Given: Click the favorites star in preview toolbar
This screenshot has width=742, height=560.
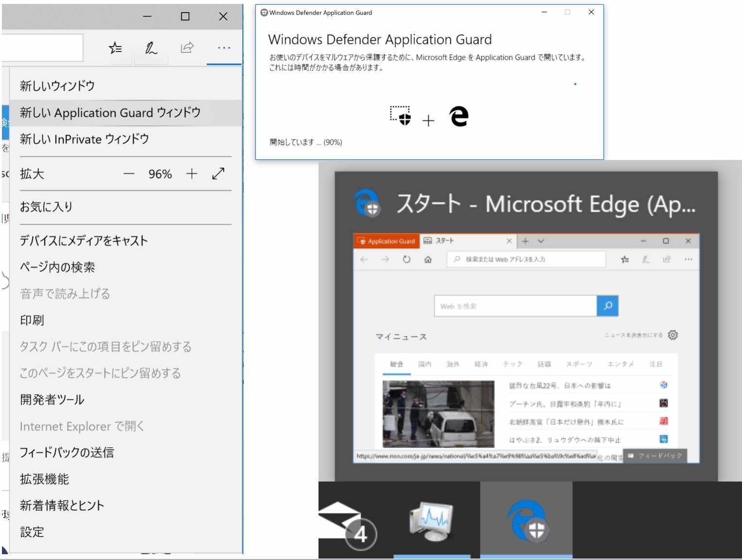Looking at the screenshot, I should pyautogui.click(x=625, y=260).
